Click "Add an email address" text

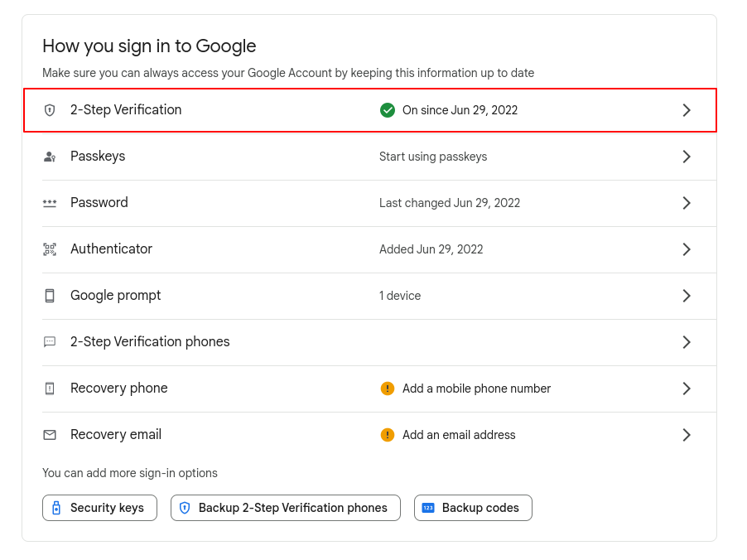[459, 435]
